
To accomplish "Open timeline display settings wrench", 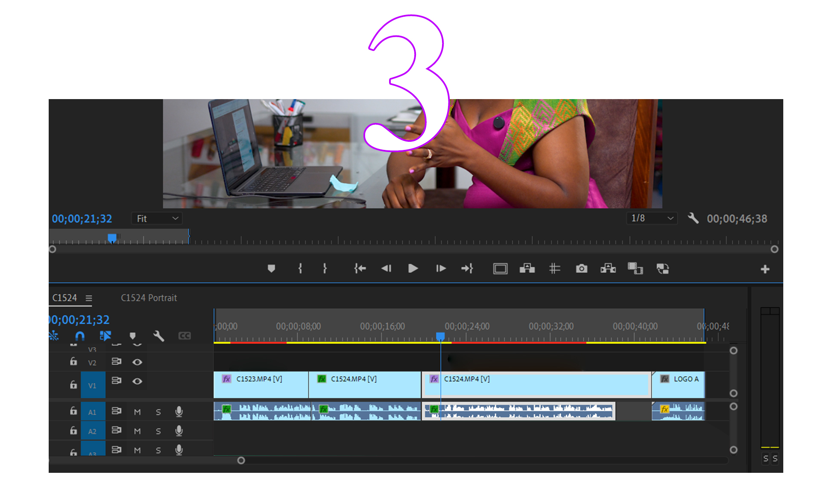I will point(158,336).
